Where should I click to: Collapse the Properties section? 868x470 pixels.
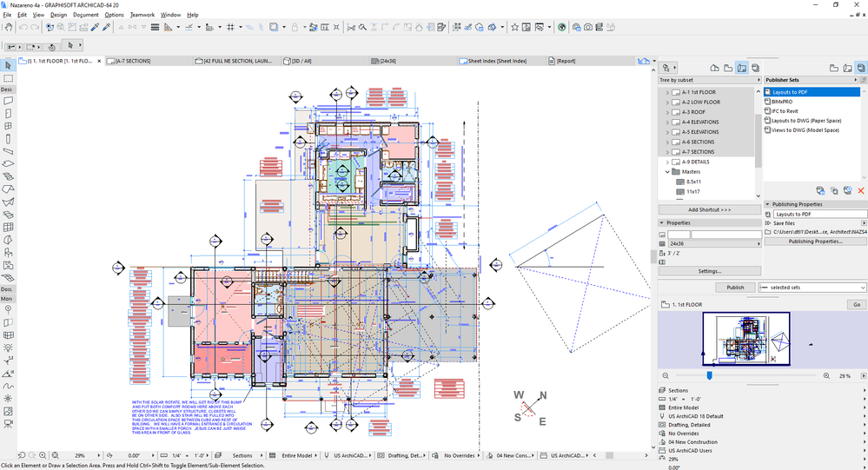click(x=661, y=222)
